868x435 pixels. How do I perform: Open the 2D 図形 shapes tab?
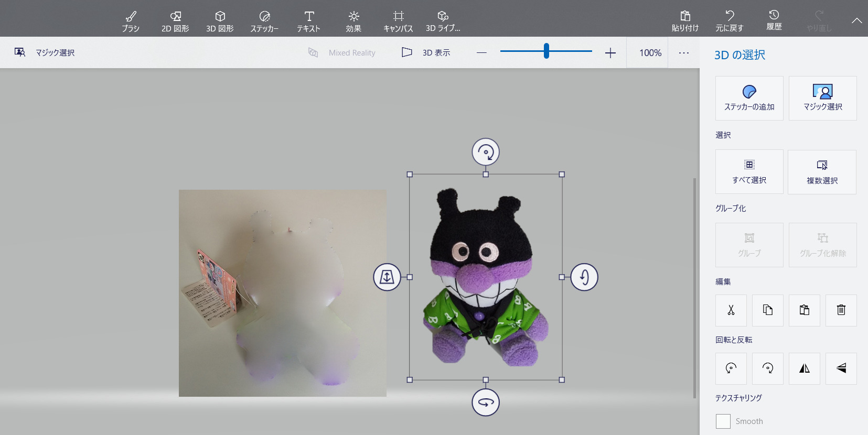click(x=175, y=21)
